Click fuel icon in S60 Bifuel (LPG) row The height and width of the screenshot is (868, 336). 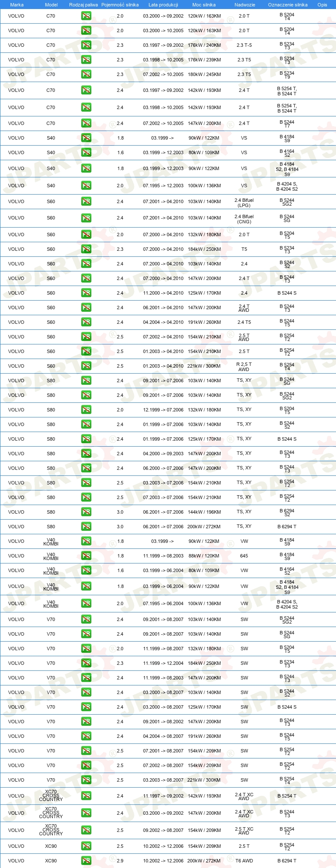[x=86, y=201]
